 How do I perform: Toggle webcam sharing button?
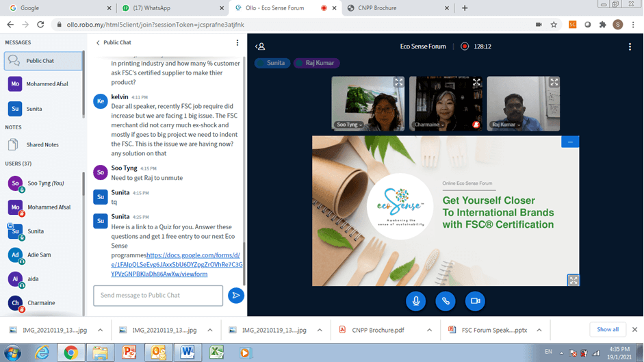click(474, 300)
